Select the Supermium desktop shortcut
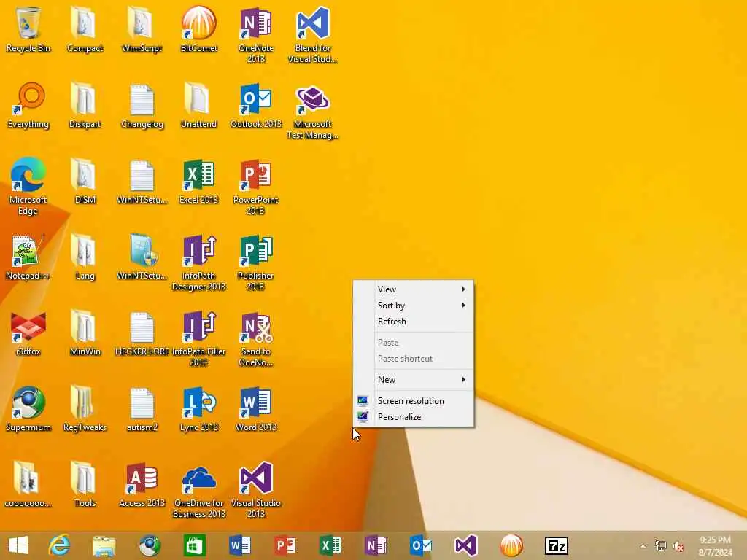Screen dimensions: 747x560 tap(28, 408)
